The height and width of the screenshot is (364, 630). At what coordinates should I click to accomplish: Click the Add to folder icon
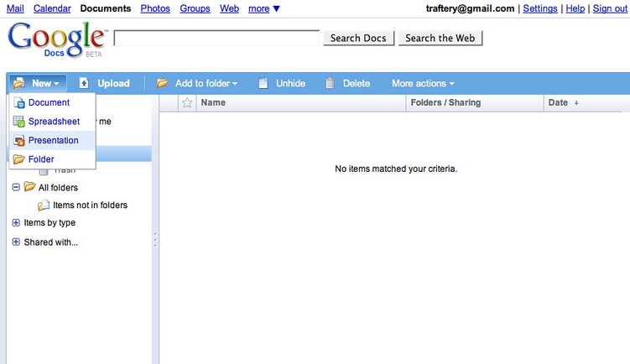162,83
